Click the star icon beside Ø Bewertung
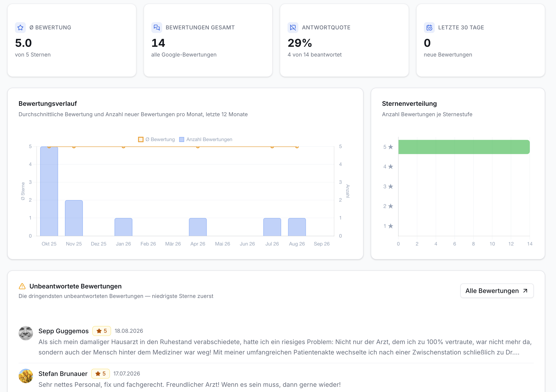Screen dimensions: 556x392 (20, 28)
